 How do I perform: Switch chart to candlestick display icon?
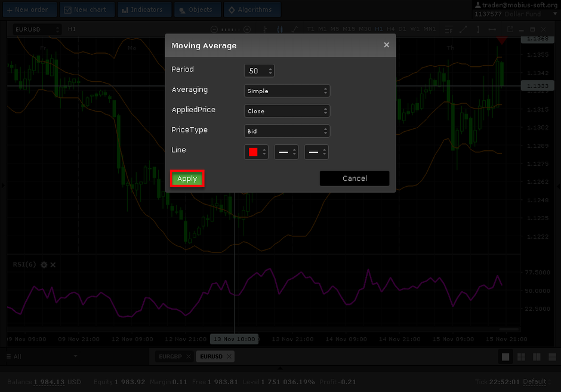pyautogui.click(x=280, y=29)
